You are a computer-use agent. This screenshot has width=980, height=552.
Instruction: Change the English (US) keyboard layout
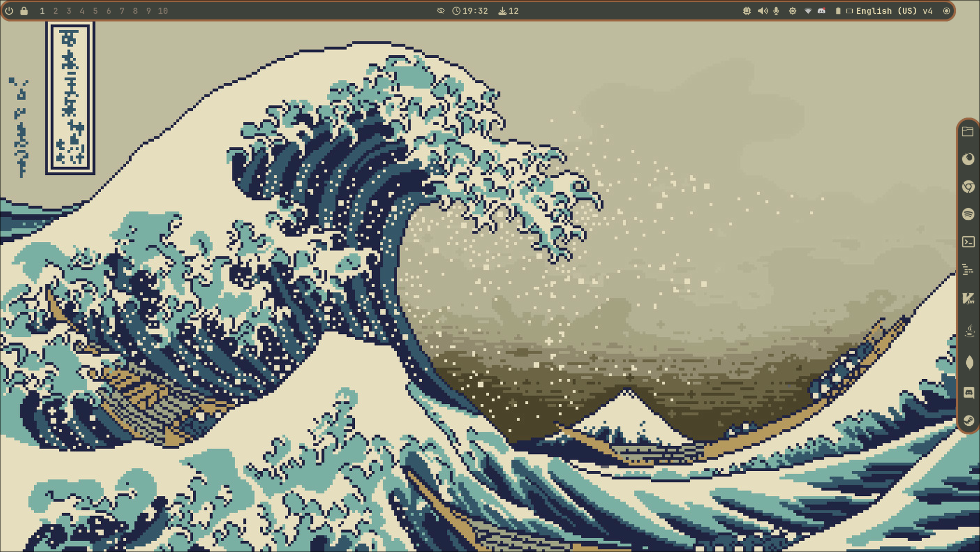point(886,11)
